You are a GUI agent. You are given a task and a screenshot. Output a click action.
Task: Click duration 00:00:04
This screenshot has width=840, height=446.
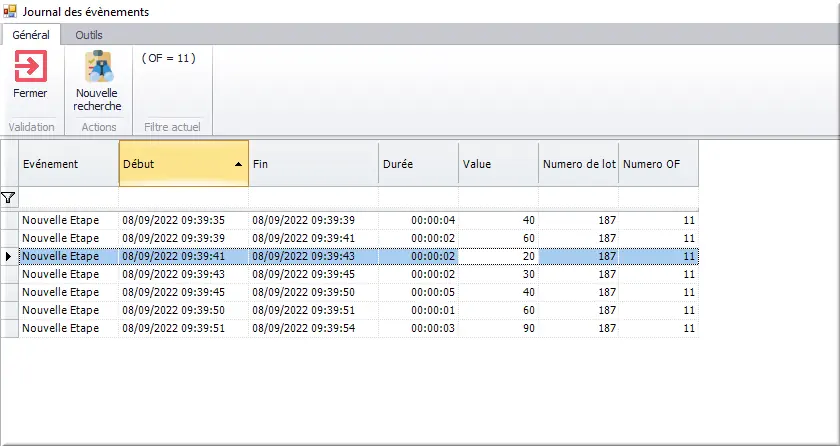pyautogui.click(x=433, y=220)
